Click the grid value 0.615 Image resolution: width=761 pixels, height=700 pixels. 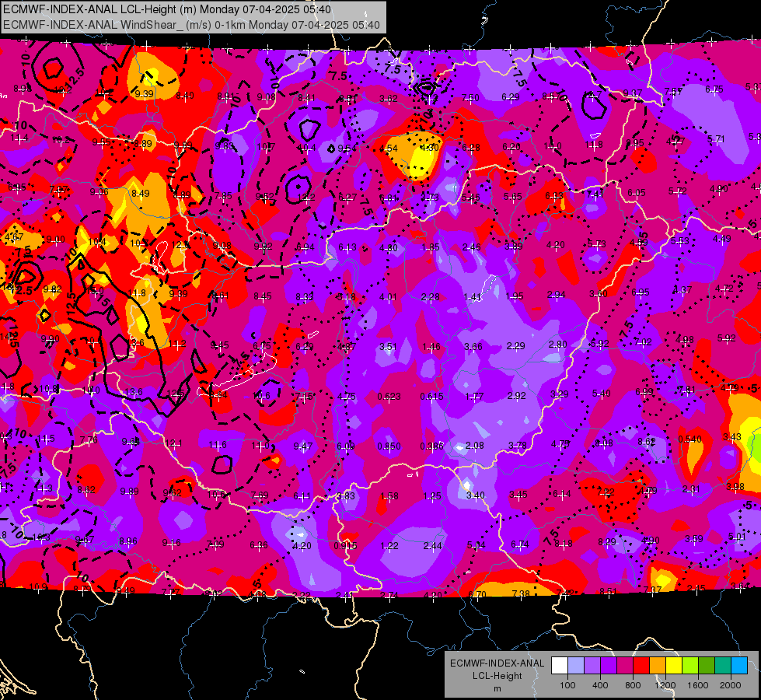click(x=431, y=397)
